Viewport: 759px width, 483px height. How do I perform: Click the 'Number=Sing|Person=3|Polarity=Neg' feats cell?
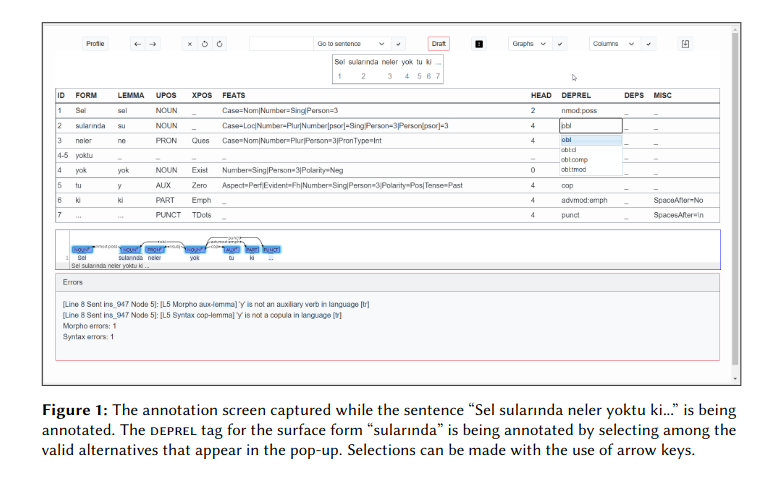pos(283,170)
